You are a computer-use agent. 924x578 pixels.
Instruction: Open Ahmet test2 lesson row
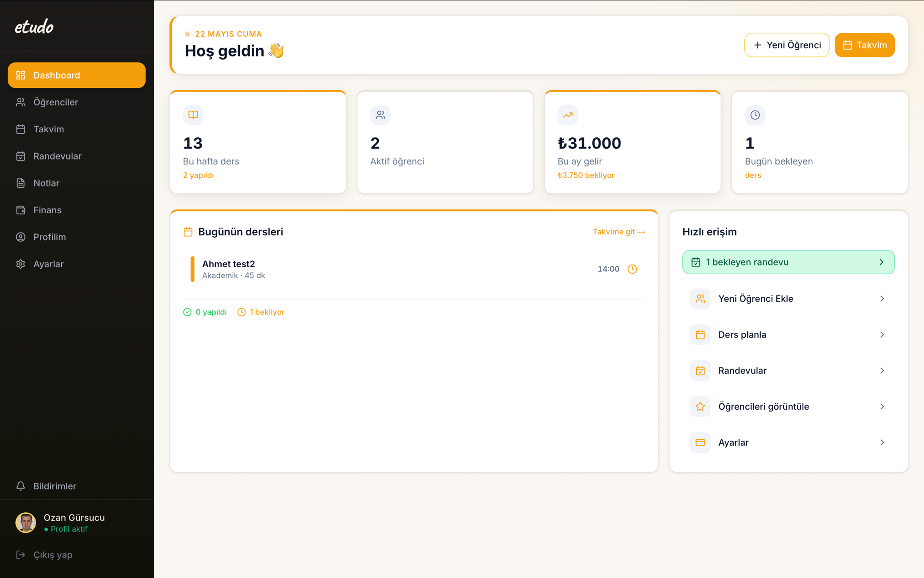pos(413,269)
